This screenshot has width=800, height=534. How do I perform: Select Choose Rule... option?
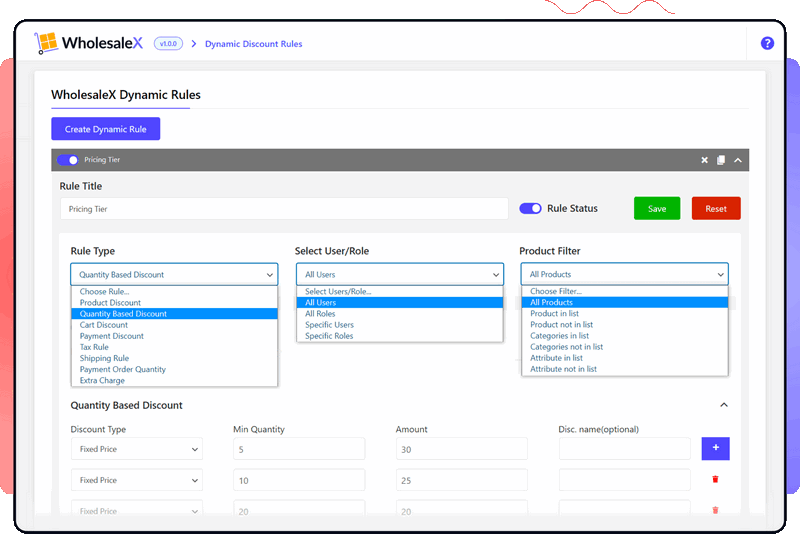(x=174, y=292)
